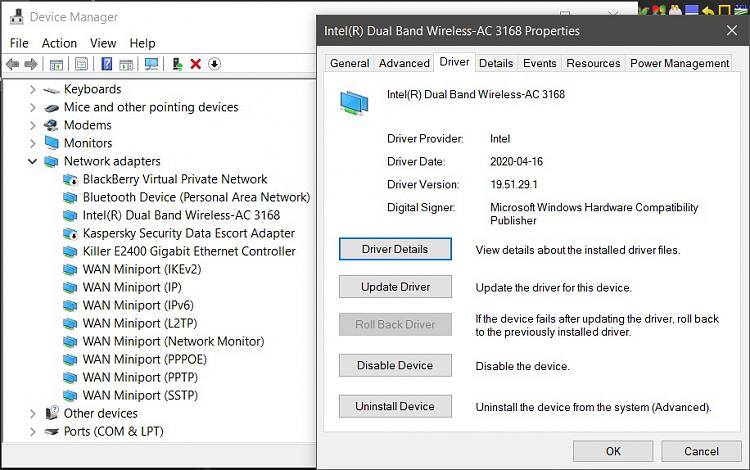This screenshot has height=470, width=750.
Task: Select the Modems category label
Action: (x=88, y=125)
